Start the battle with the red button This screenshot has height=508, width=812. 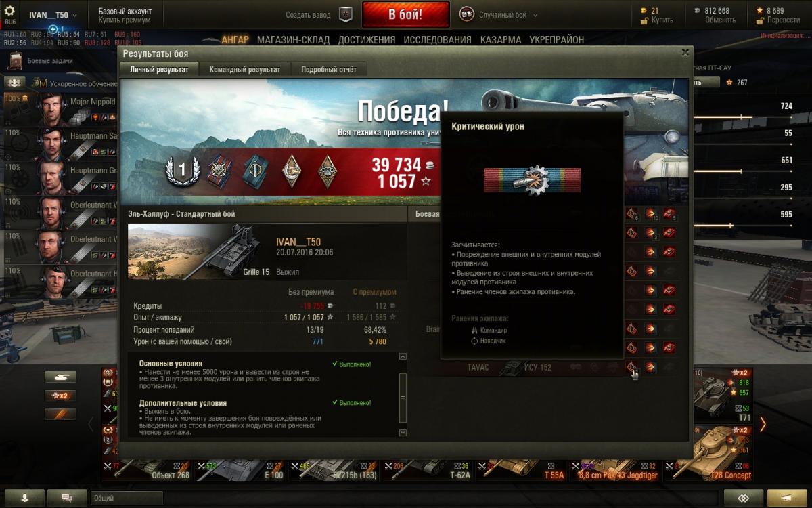405,14
